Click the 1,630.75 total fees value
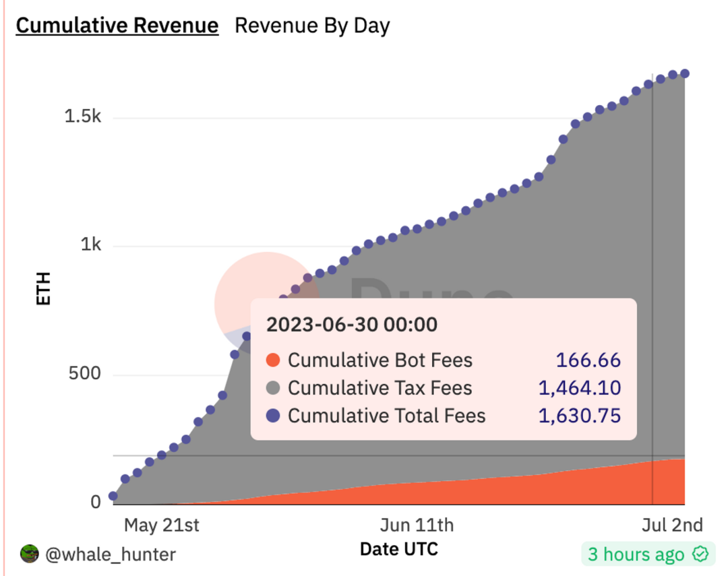Viewport: 728px width, 576px height. coord(579,416)
